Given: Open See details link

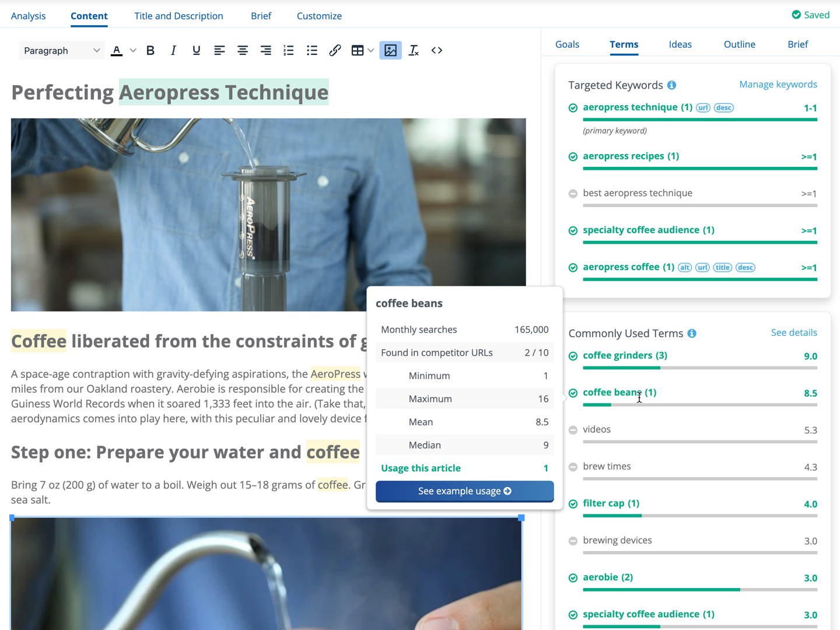Looking at the screenshot, I should 794,332.
